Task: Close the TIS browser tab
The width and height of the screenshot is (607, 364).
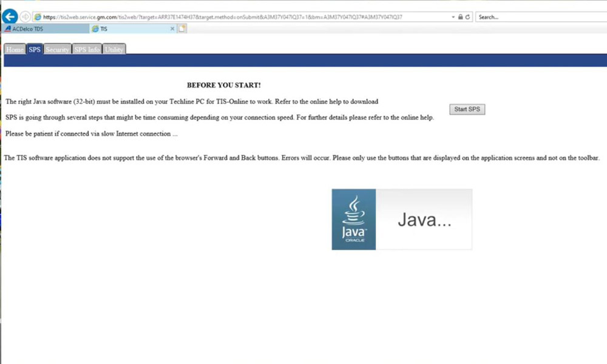Action: pos(172,29)
